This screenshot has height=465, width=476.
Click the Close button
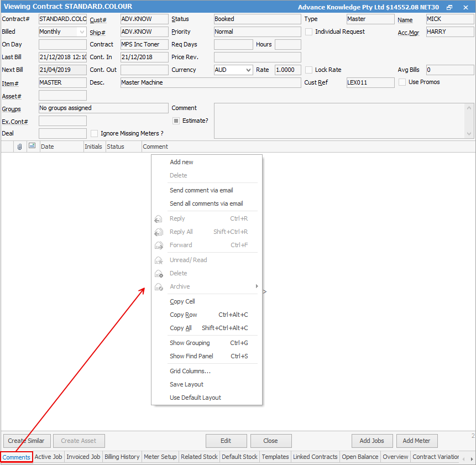pyautogui.click(x=271, y=441)
